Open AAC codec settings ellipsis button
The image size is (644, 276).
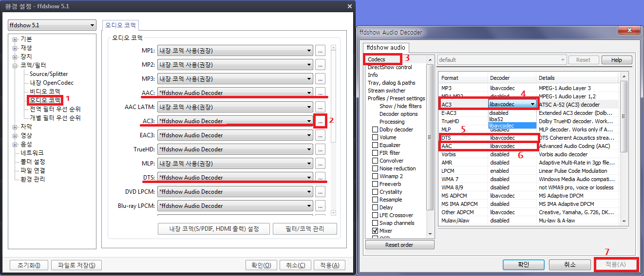click(x=320, y=92)
